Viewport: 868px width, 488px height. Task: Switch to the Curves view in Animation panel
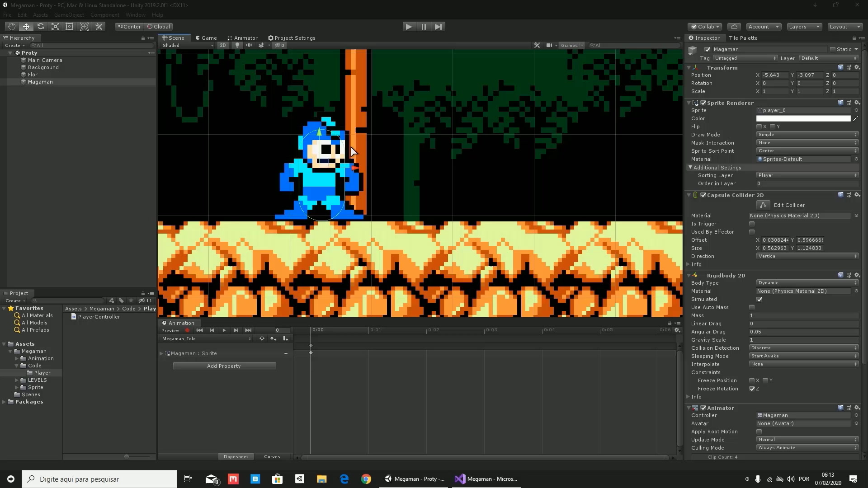click(272, 456)
